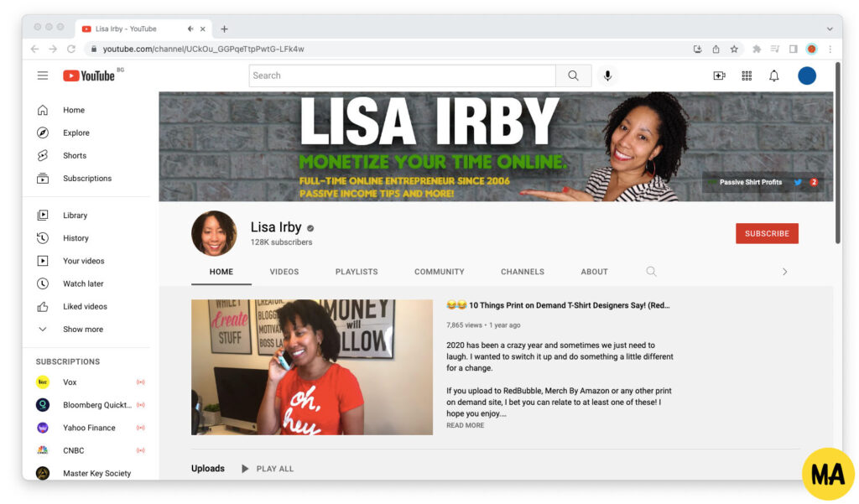Click the install app icon in address bar
859x504 pixels.
[697, 49]
